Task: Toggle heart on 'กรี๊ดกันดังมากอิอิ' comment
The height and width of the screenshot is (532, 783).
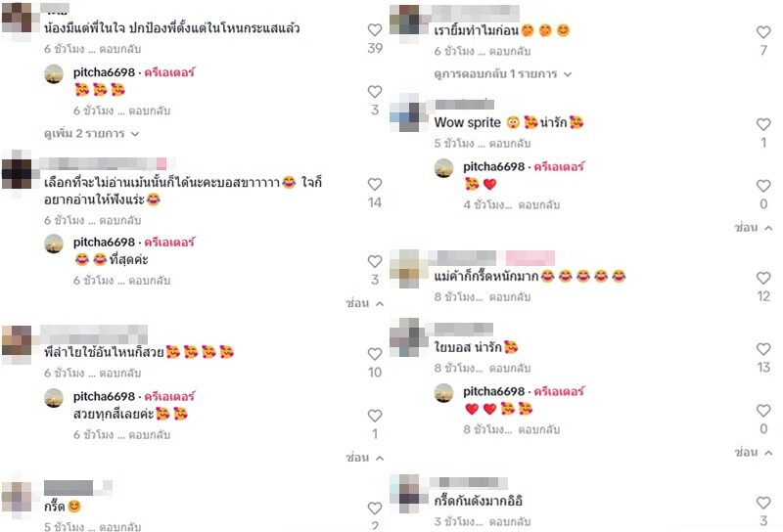Action: (763, 503)
